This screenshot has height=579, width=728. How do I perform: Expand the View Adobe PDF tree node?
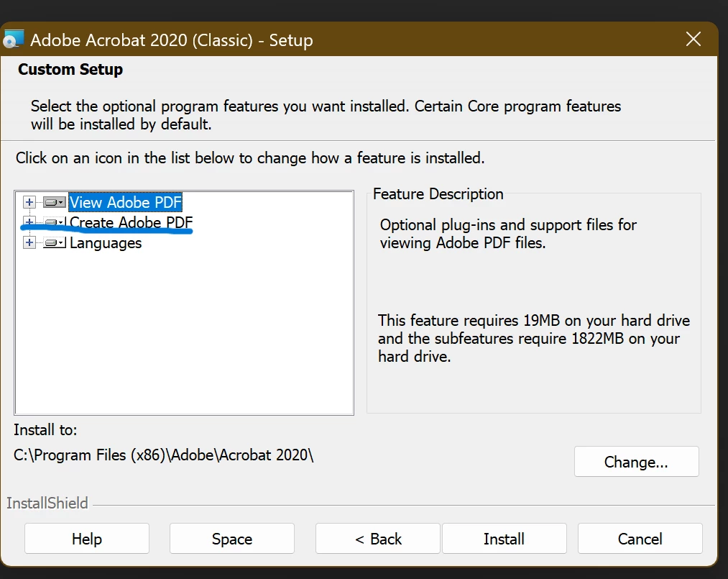(x=29, y=203)
